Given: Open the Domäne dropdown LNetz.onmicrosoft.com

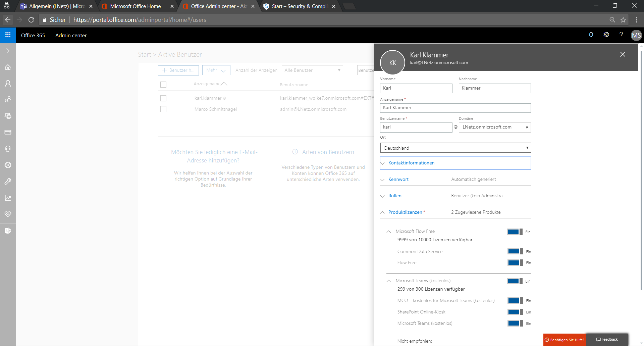Looking at the screenshot, I should pos(495,127).
